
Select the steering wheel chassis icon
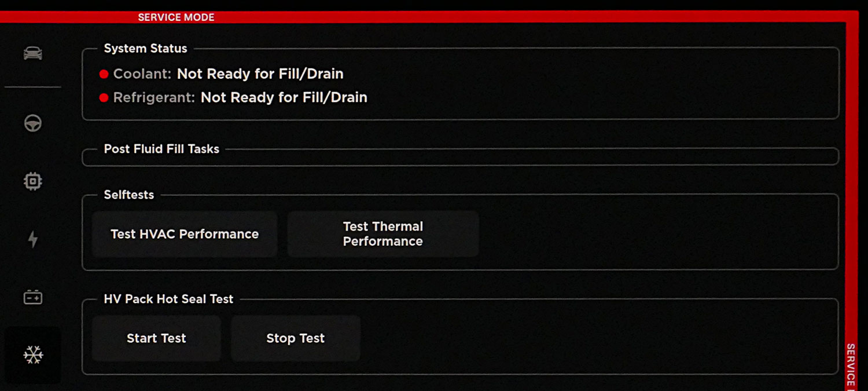33,123
